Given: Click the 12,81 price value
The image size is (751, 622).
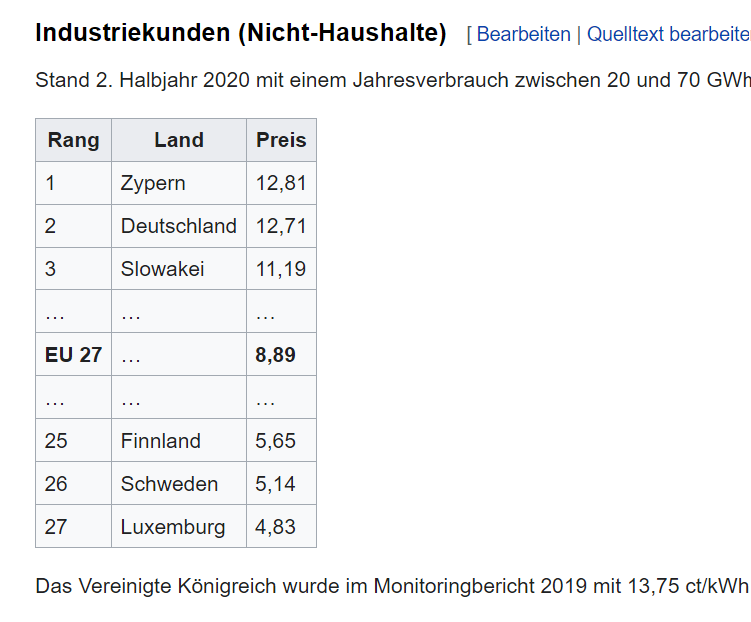Looking at the screenshot, I should coord(281,183).
